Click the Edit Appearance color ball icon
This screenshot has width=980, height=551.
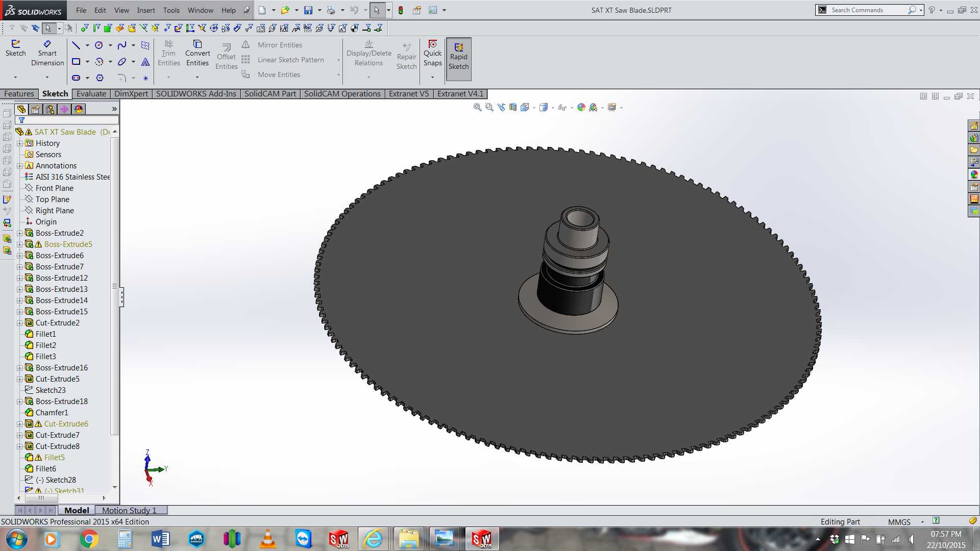tap(581, 107)
